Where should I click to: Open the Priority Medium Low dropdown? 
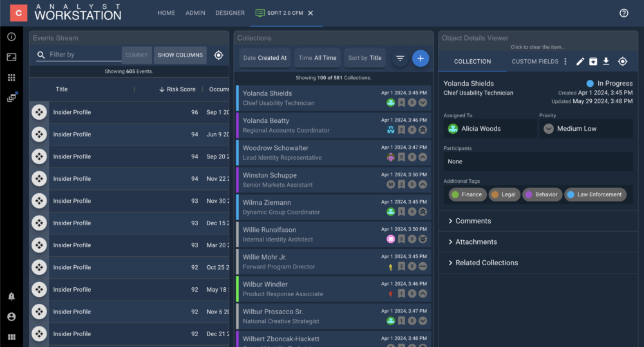click(x=586, y=129)
